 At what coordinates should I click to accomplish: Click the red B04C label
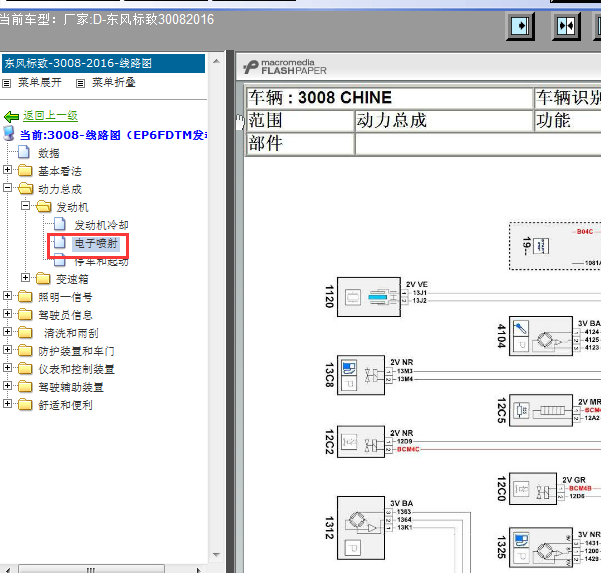pyautogui.click(x=585, y=231)
